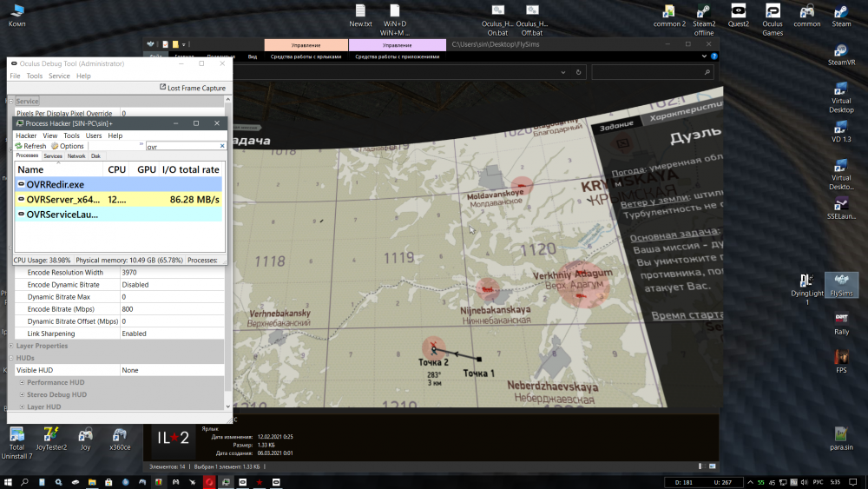Screen dimensions: 868x489
Task: Open the taskbar volume control
Action: tap(805, 482)
